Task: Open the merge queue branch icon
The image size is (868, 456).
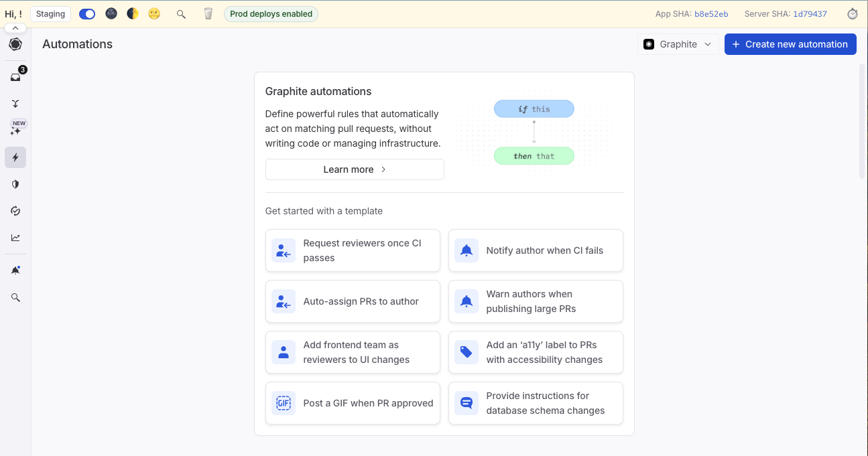Action: coord(15,103)
